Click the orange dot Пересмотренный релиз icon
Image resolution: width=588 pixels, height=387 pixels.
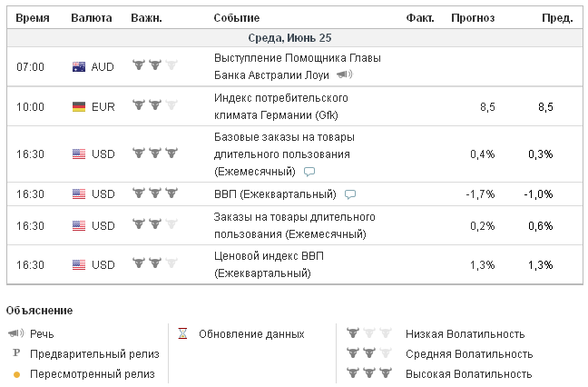pyautogui.click(x=15, y=373)
